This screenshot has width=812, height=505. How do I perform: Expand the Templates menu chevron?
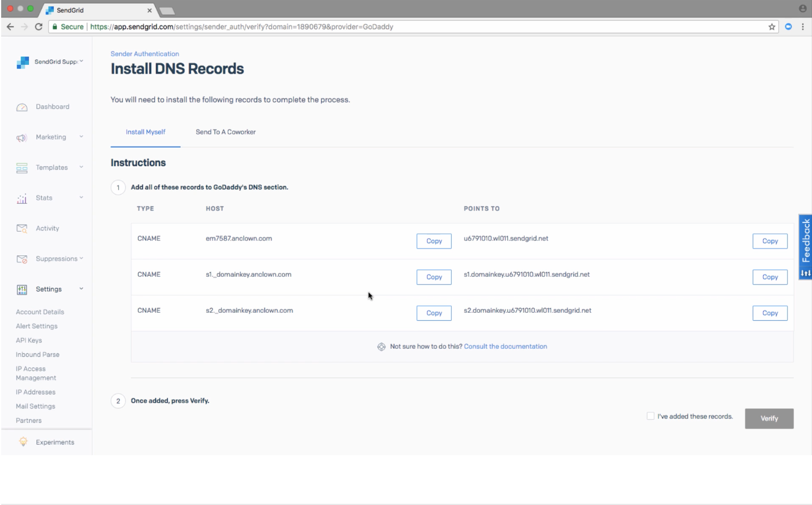pos(81,167)
